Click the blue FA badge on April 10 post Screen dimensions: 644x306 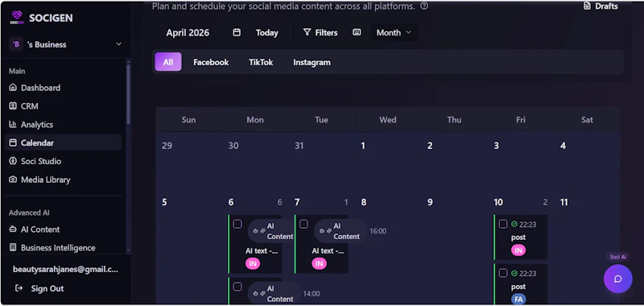(x=518, y=300)
